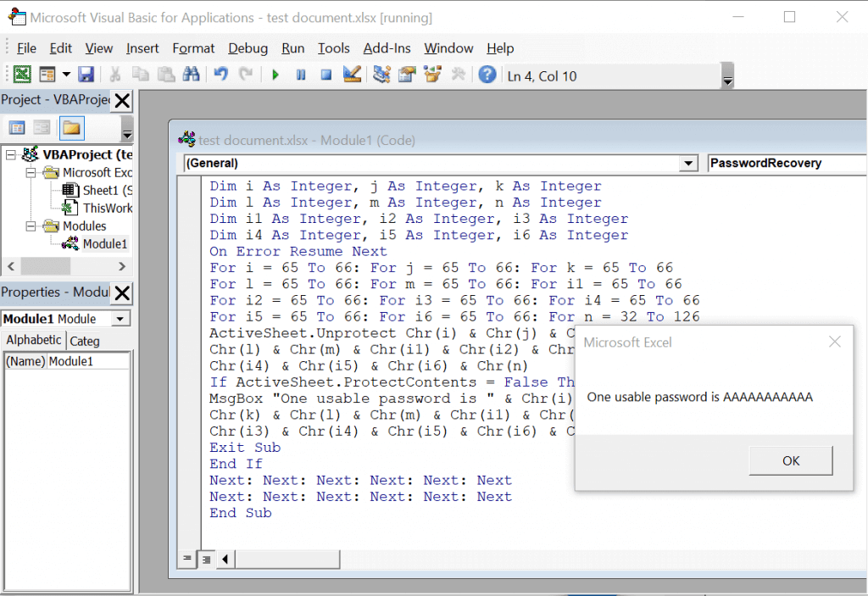Viewport: 868px width, 596px height.
Task: Switch to the Categorized properties tab
Action: [85, 341]
